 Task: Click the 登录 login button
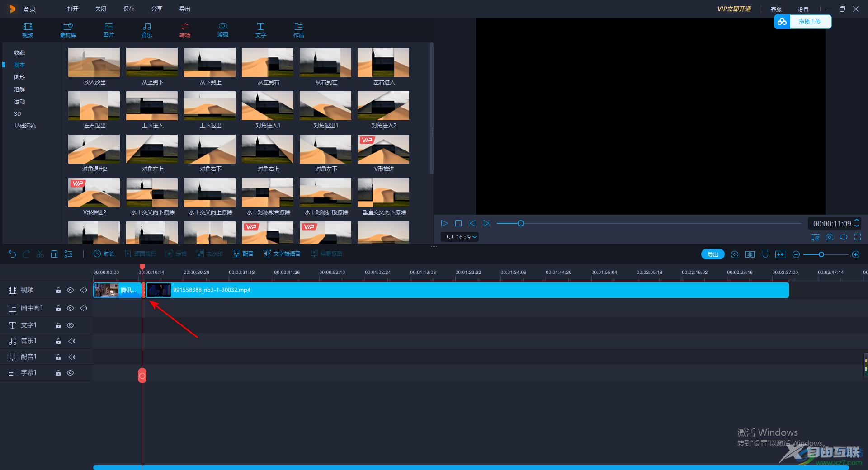click(x=29, y=9)
